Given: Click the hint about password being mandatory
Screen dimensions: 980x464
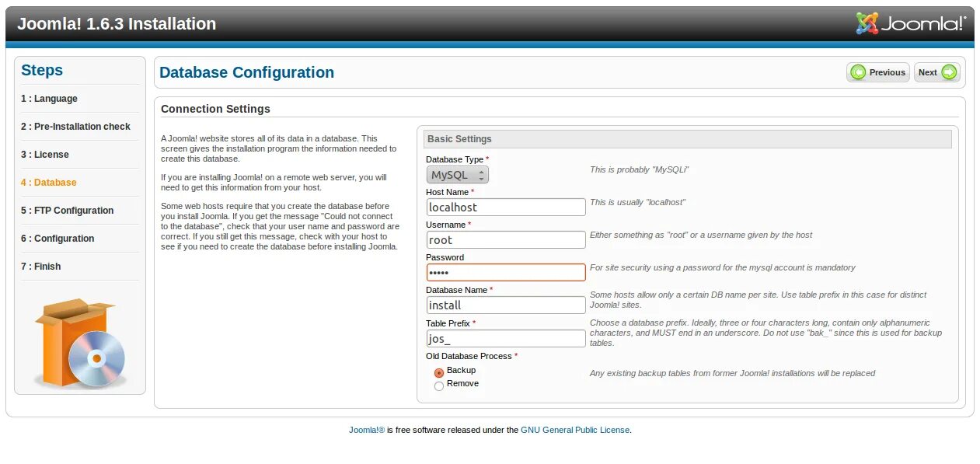Looking at the screenshot, I should coord(723,267).
